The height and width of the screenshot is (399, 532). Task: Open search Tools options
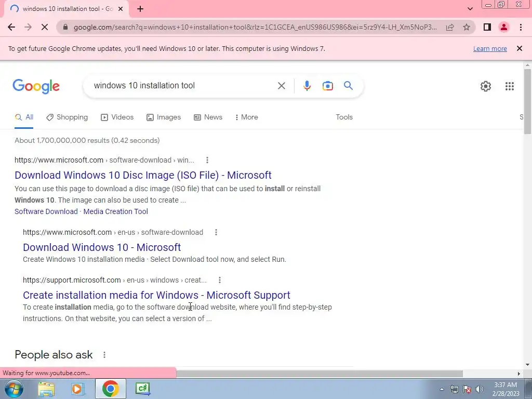pyautogui.click(x=344, y=117)
